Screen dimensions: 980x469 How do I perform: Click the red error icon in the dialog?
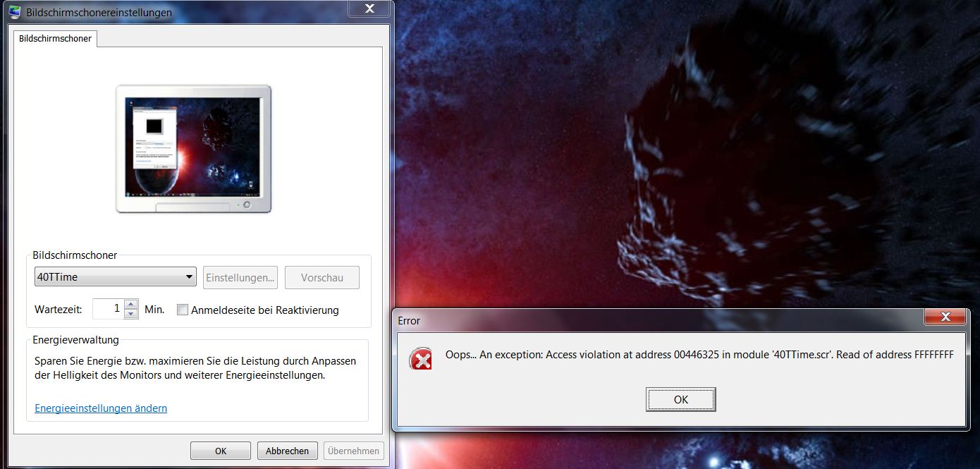(x=421, y=360)
